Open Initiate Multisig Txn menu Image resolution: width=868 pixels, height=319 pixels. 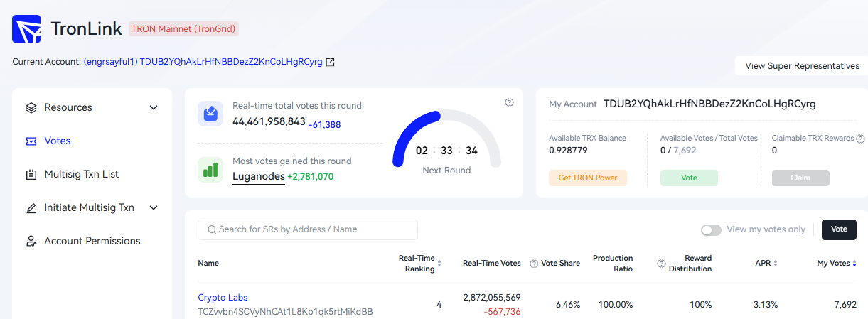(x=92, y=208)
